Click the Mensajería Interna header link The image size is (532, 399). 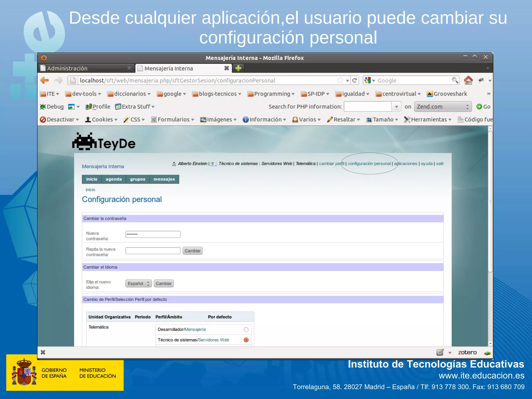[103, 167]
